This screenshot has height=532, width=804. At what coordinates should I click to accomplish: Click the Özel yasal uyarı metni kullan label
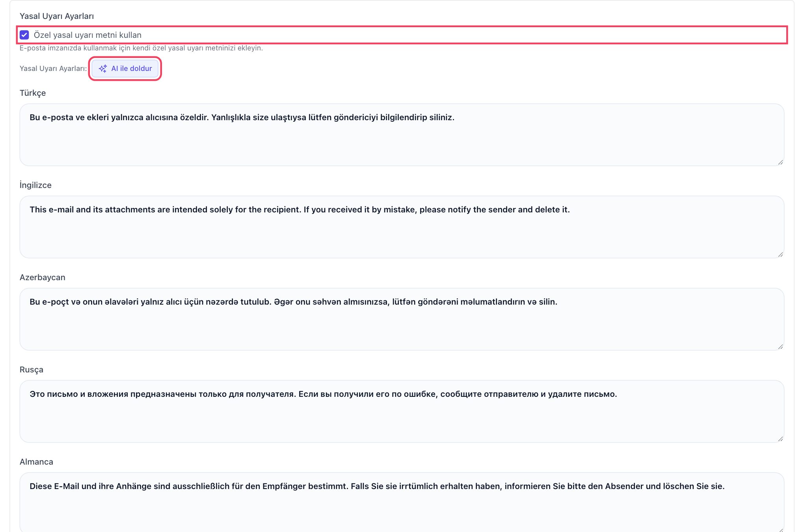point(87,35)
